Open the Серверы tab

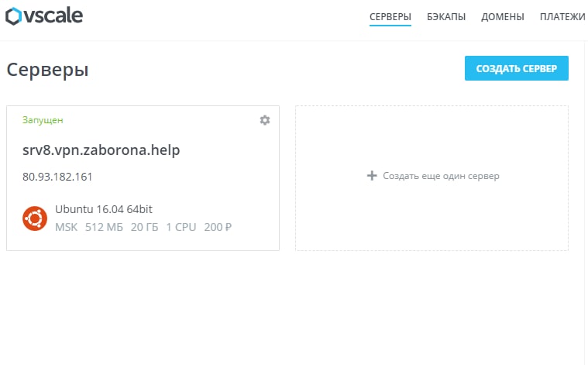(390, 17)
